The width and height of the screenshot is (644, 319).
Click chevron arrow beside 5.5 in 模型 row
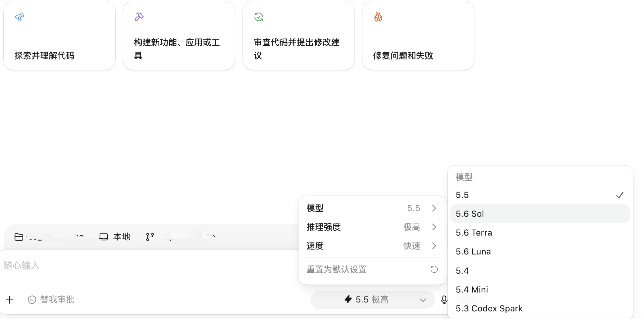[x=434, y=208]
